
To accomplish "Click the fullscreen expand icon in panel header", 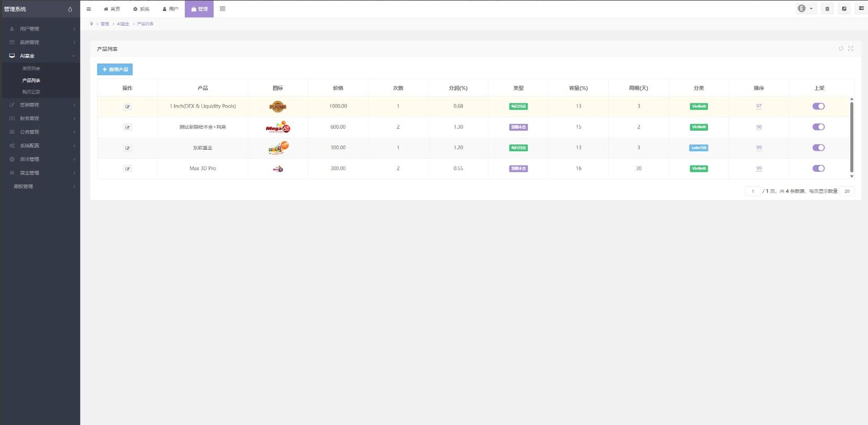I will (x=851, y=48).
